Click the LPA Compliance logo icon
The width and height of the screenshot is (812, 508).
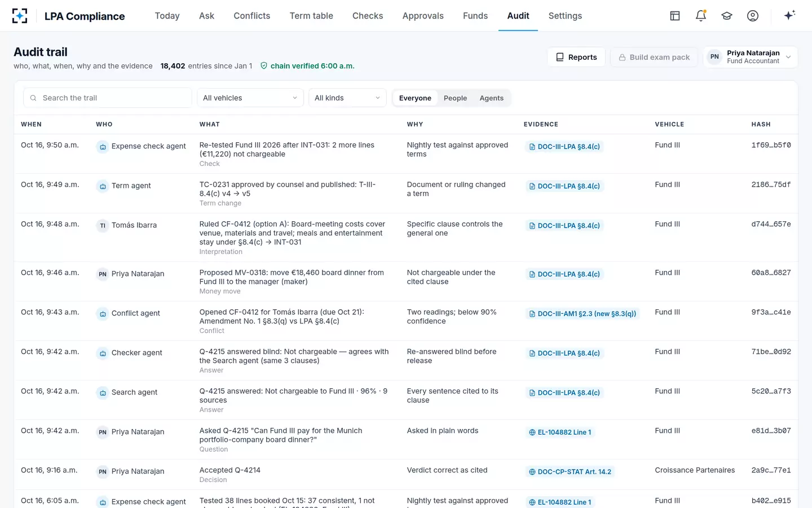20,16
